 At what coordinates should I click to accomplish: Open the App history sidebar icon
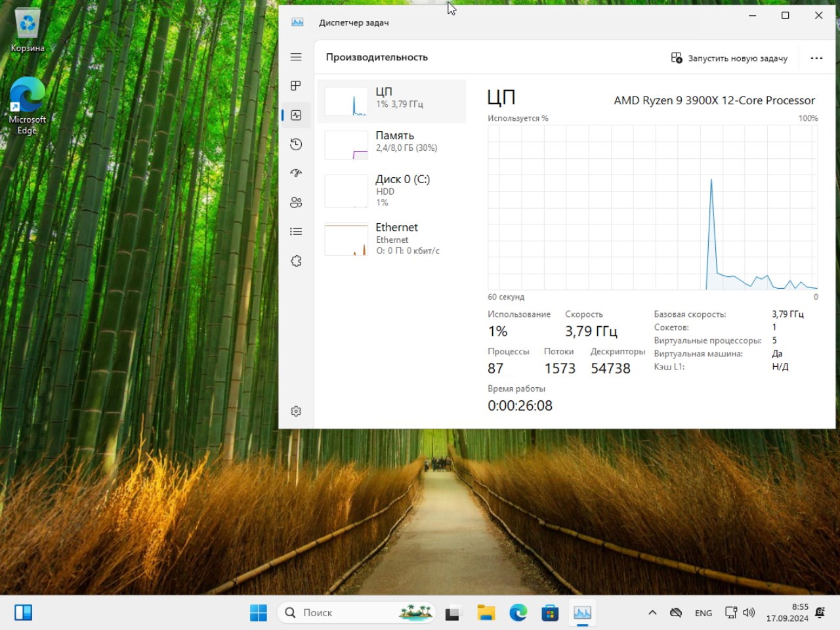tap(296, 144)
